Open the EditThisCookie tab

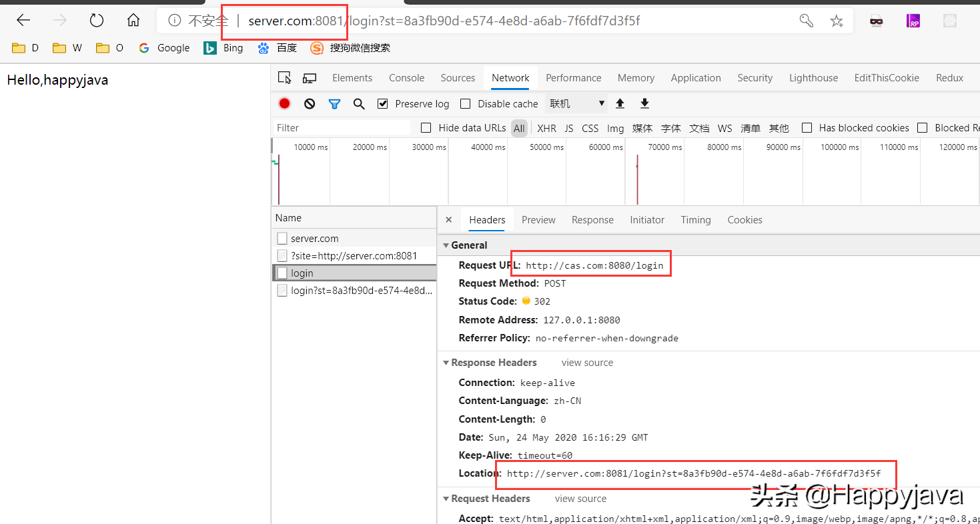(x=887, y=78)
